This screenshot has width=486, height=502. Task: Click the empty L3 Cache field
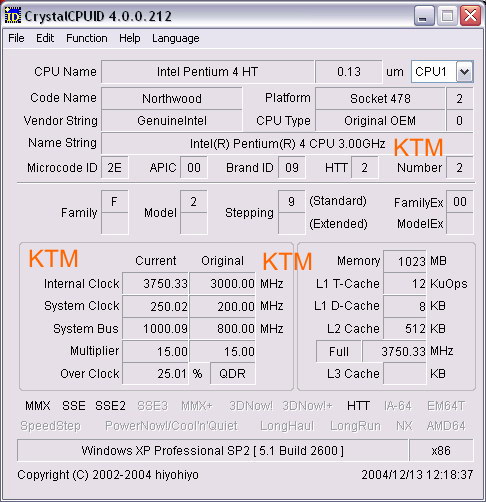(405, 373)
